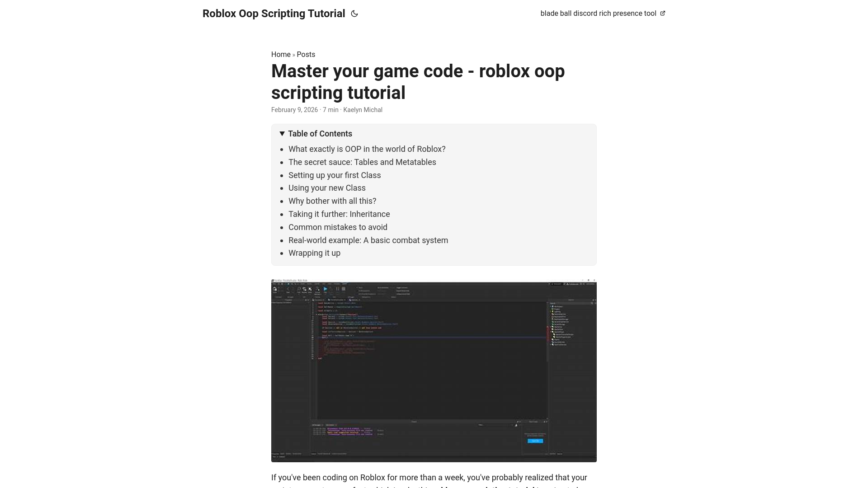Jump to 'Wrapping it up' section

pyautogui.click(x=314, y=253)
